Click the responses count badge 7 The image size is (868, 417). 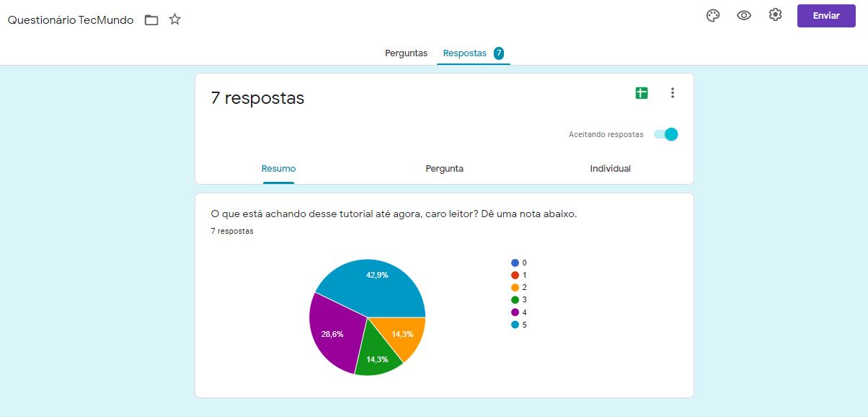(x=499, y=53)
